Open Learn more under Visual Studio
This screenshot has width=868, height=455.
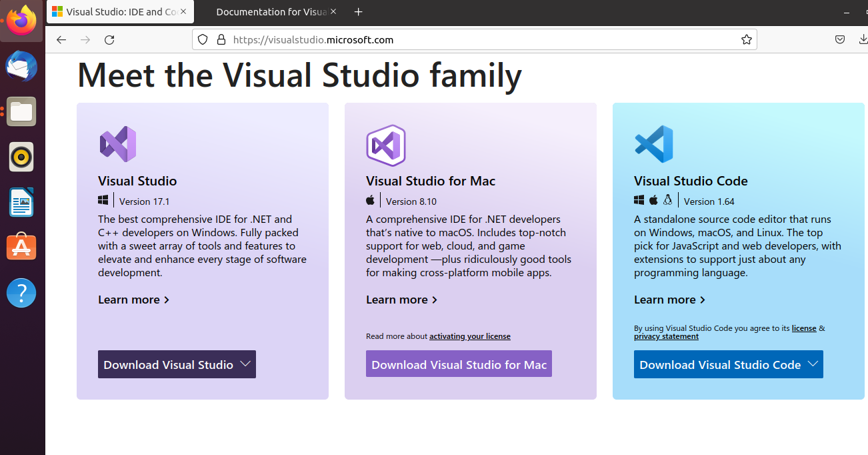134,300
